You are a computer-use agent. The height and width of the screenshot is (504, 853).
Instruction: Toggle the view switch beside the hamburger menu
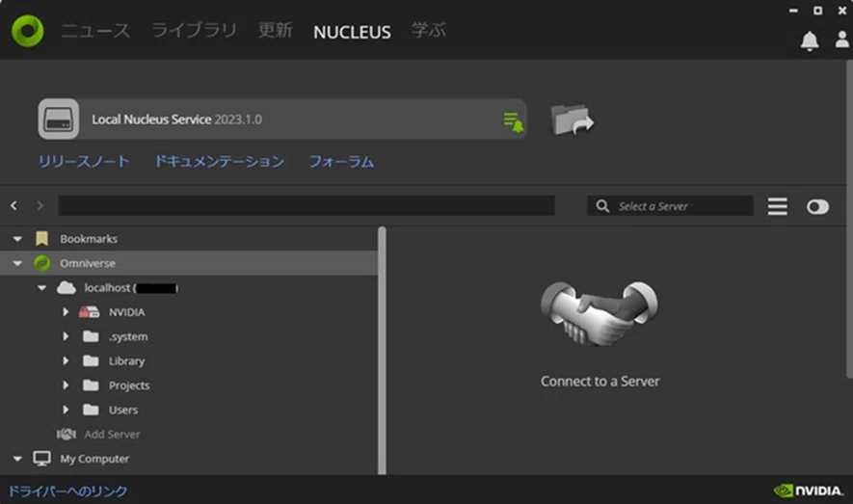click(x=817, y=206)
